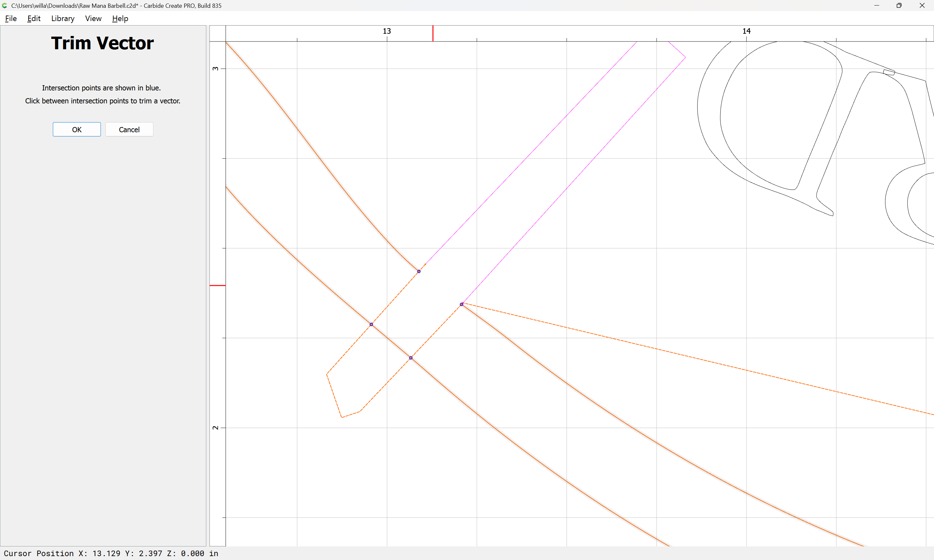Open the View menu

click(93, 18)
